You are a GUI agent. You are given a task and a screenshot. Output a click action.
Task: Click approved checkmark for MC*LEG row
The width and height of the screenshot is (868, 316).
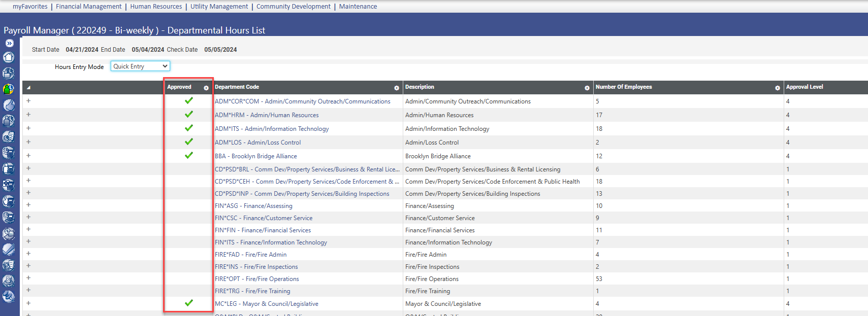[189, 303]
